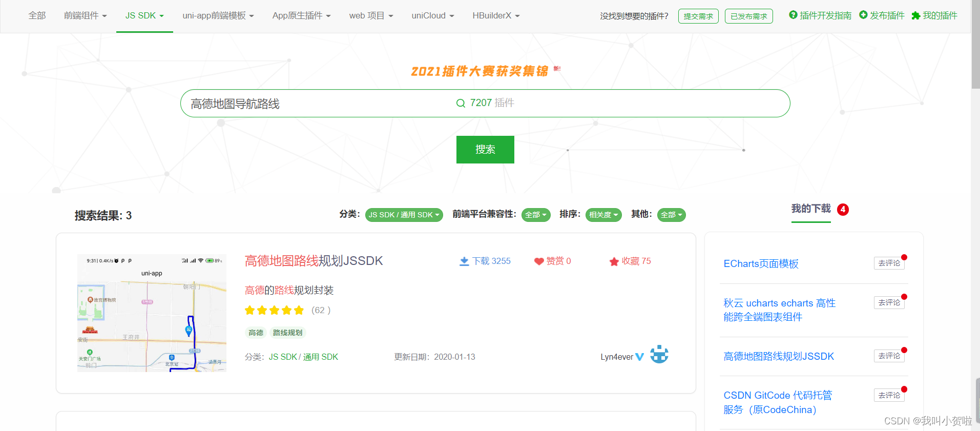This screenshot has width=980, height=431.
Task: Open 高德地图路线规划JSSDK in my downloads list
Action: (779, 356)
